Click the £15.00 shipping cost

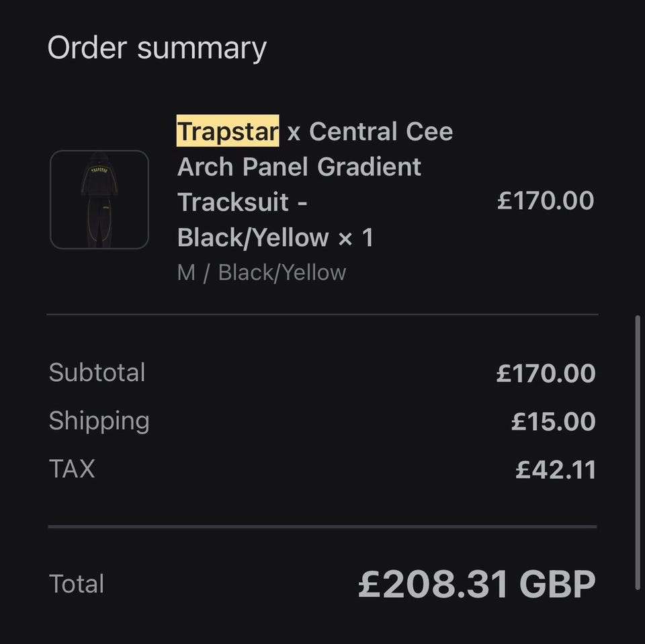click(x=553, y=421)
